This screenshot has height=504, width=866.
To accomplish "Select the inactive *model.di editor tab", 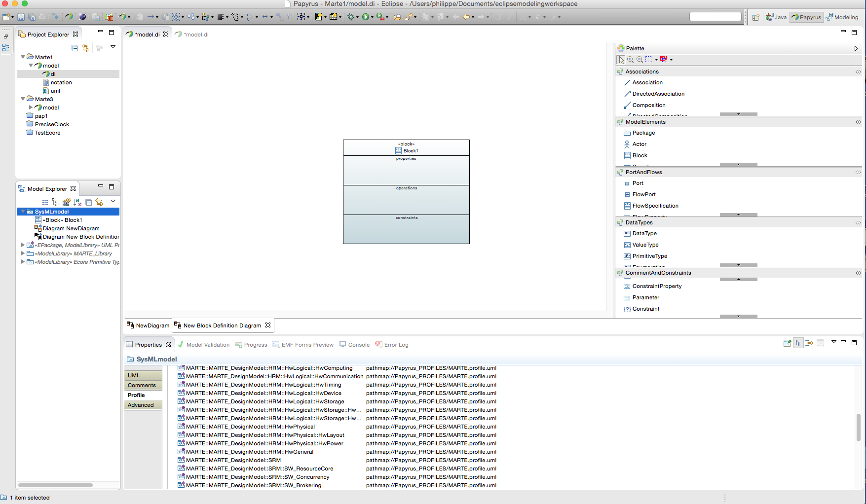I will (192, 35).
